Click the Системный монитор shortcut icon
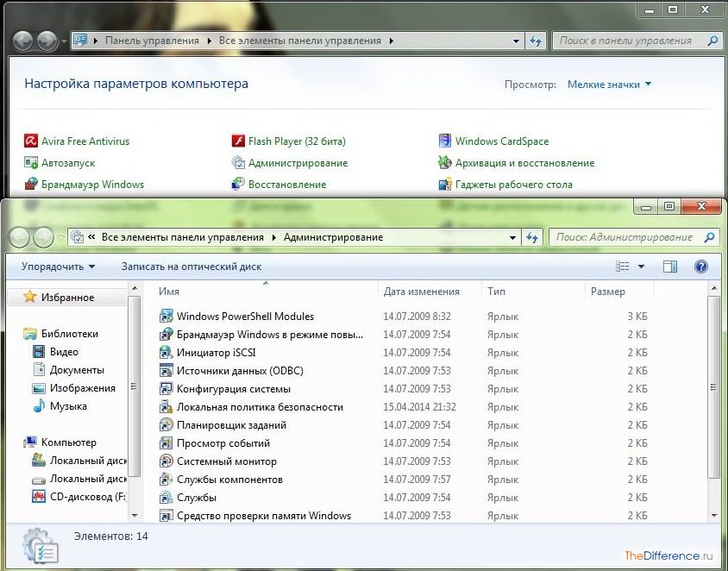This screenshot has width=728, height=571. (x=166, y=461)
